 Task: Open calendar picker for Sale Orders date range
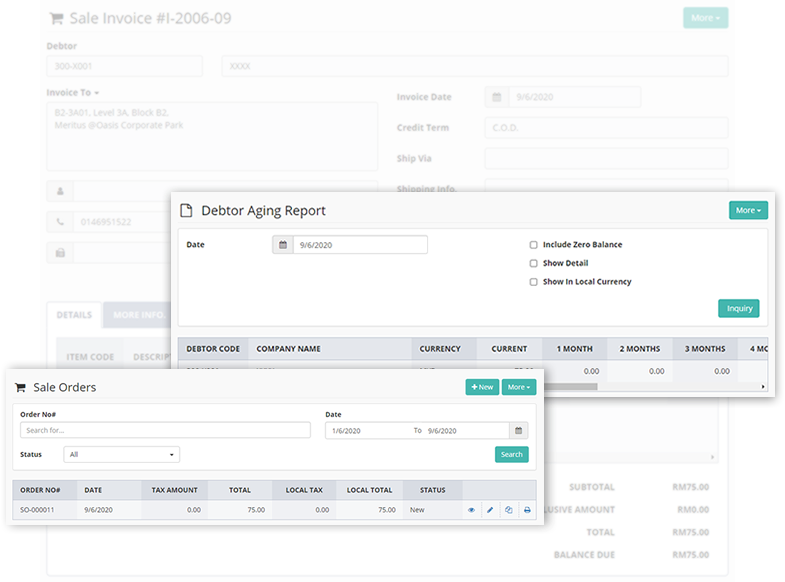pos(518,430)
